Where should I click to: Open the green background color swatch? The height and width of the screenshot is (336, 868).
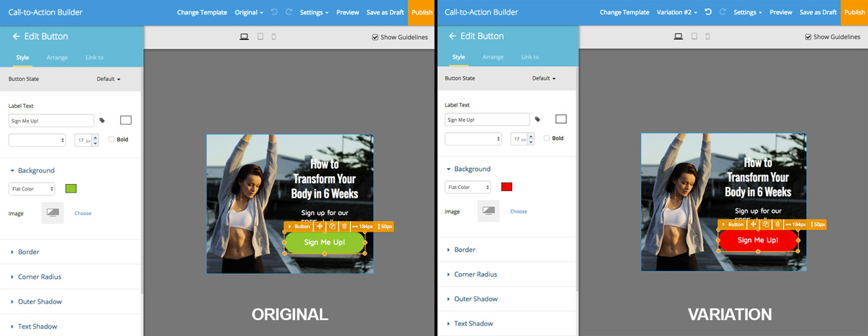click(71, 189)
